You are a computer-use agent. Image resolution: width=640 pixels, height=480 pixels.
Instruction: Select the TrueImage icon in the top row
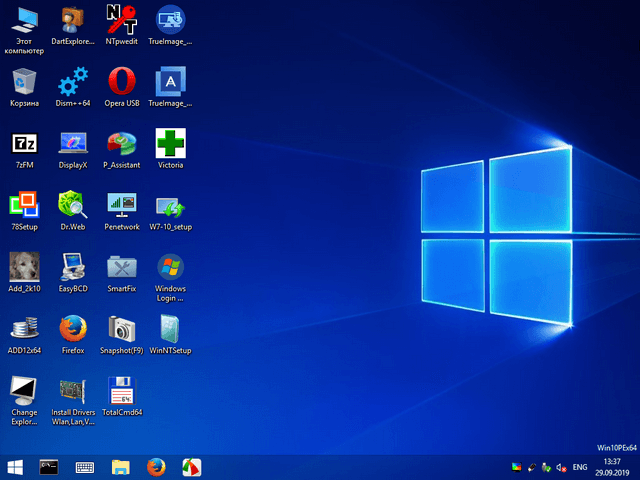pyautogui.click(x=170, y=20)
